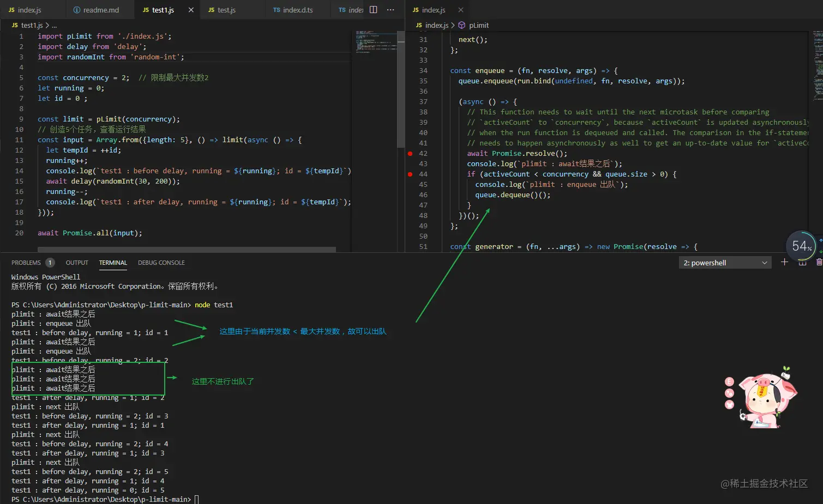The image size is (823, 504).
Task: Click terminal line 'before delay, running = 1; id = 1'
Action: click(x=90, y=333)
